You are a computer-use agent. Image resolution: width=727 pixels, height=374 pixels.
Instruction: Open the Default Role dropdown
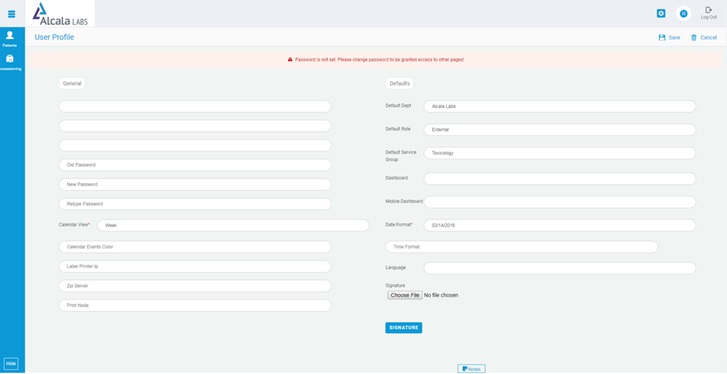[560, 130]
